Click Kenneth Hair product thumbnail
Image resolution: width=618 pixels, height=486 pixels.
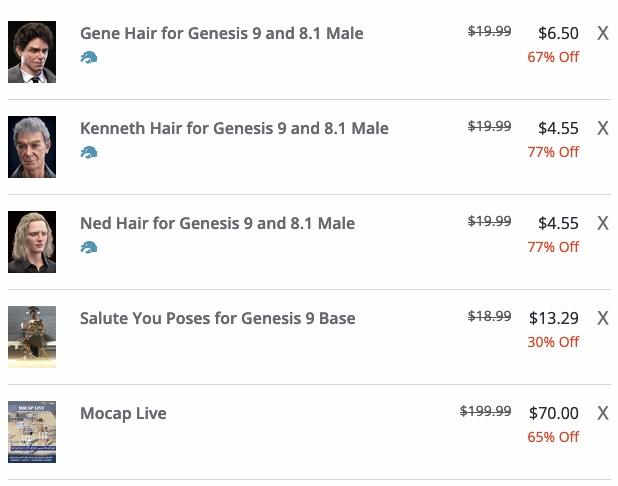tap(32, 147)
